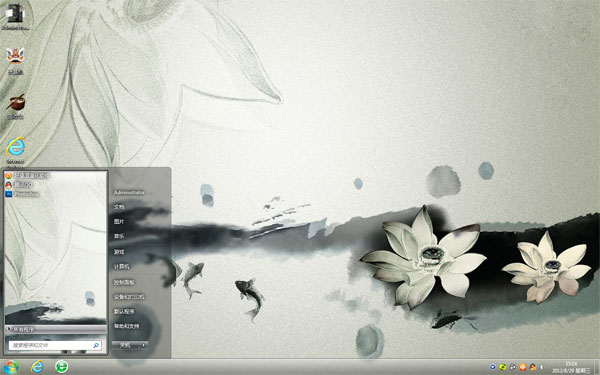The width and height of the screenshot is (600, 375).
Task: Launch the green 360 browser taskbar icon
Action: pos(62,367)
